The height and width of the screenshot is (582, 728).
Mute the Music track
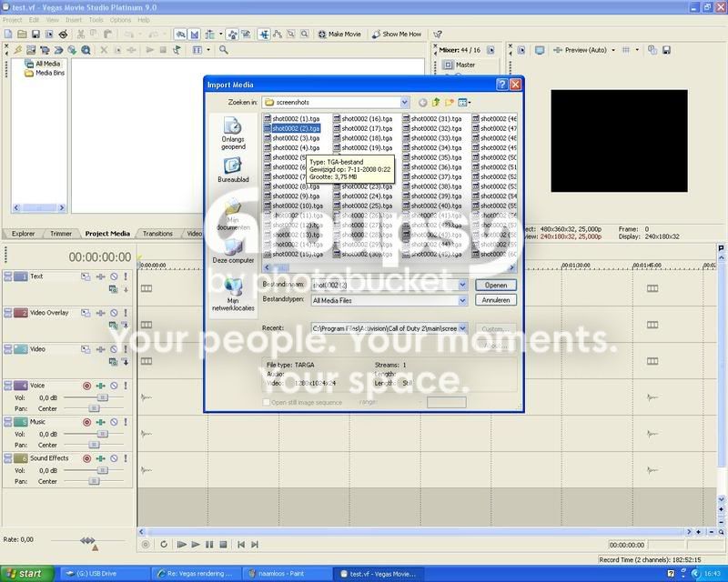pos(114,422)
